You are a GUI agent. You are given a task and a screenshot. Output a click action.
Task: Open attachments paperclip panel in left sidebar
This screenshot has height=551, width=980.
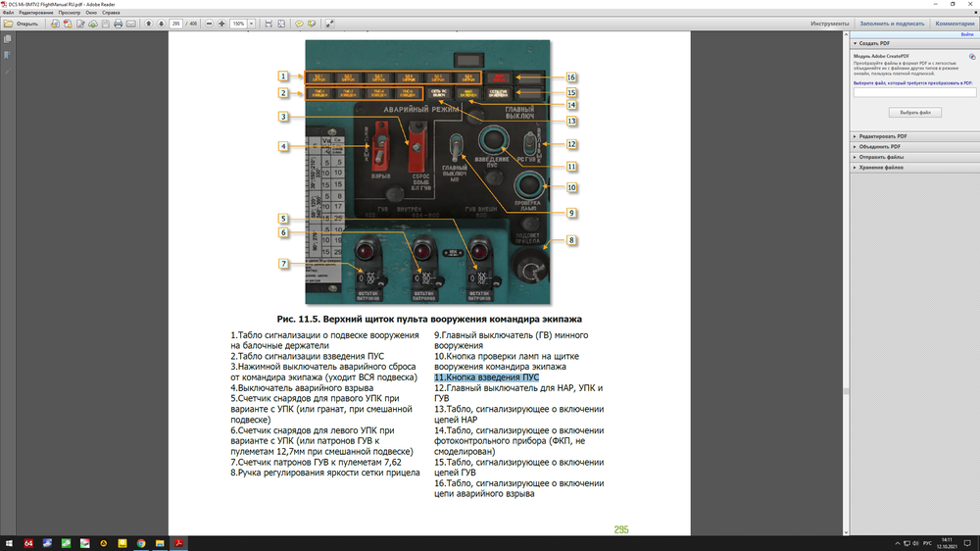click(x=8, y=72)
